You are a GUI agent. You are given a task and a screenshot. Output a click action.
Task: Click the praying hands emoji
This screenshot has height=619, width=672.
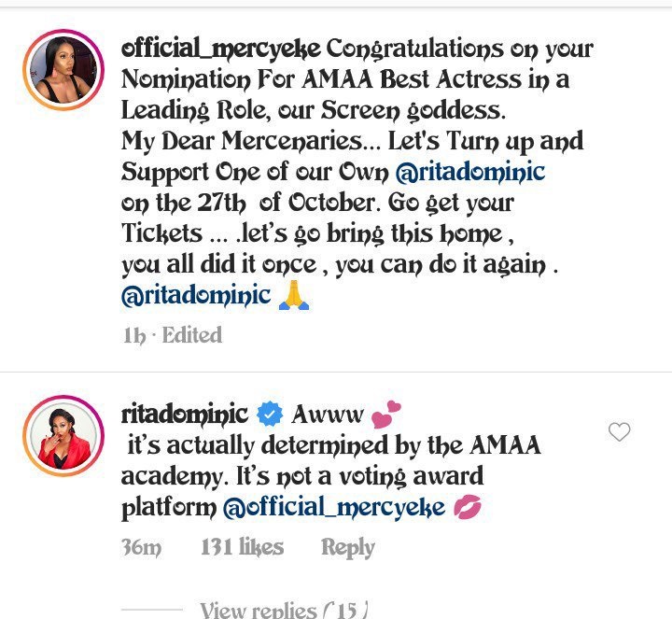294,295
